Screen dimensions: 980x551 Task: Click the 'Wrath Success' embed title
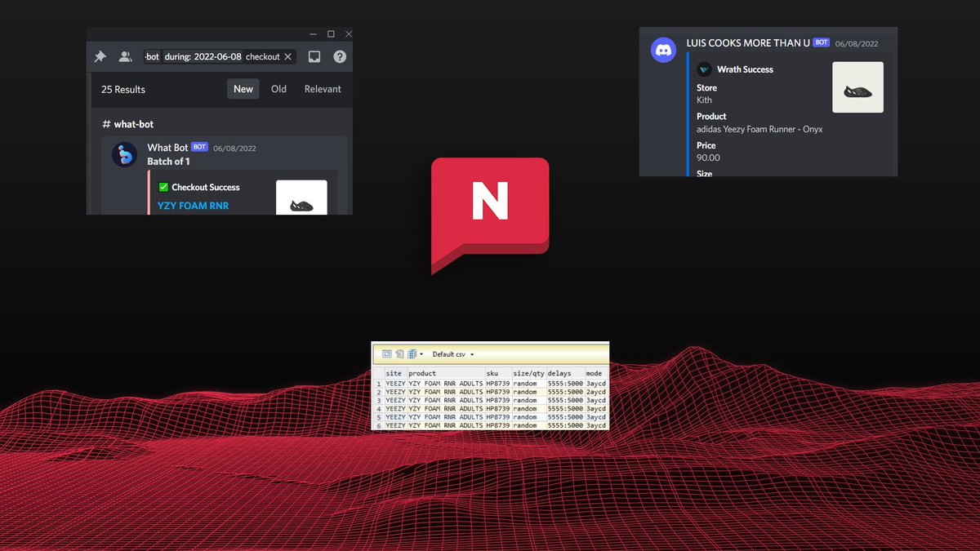point(745,69)
